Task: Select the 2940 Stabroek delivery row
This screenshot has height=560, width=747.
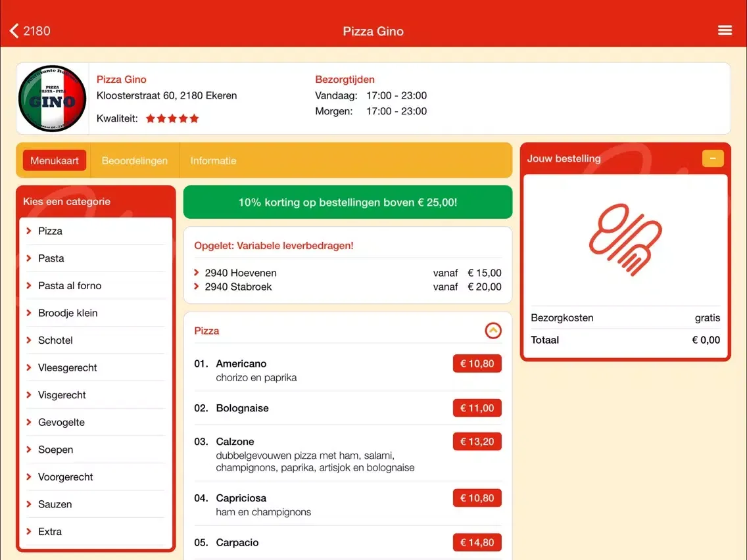Action: [348, 287]
